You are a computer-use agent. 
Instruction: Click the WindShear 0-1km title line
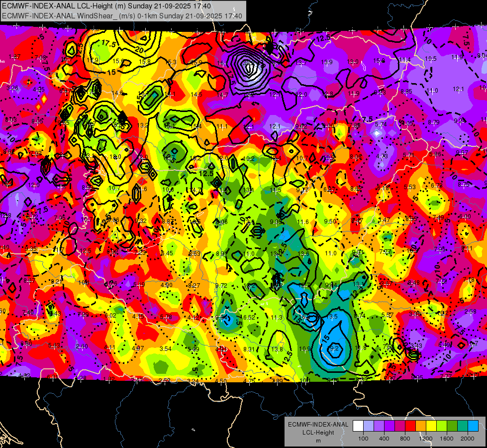[x=122, y=16]
